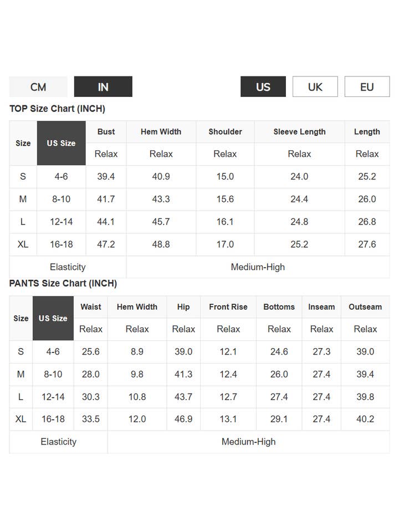
Task: Click the TOP chart US Size header
Action: point(61,143)
